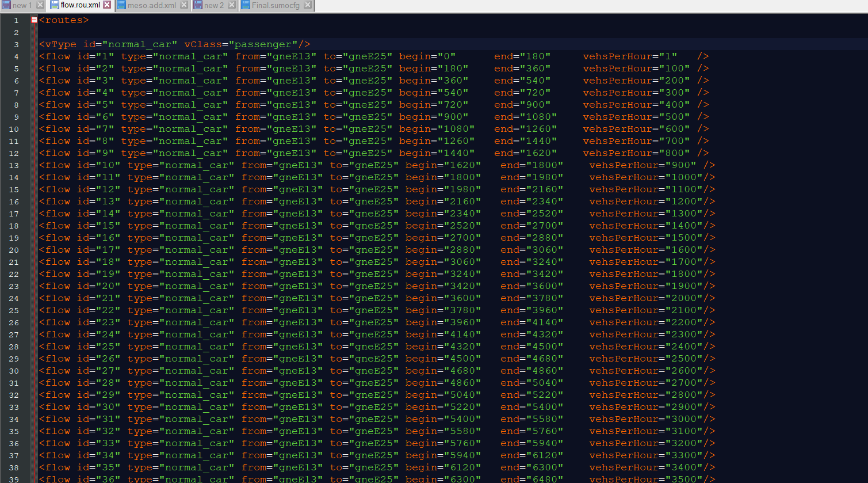This screenshot has height=483, width=868.
Task: Click begin value "3600" in flow 21
Action: 459,298
